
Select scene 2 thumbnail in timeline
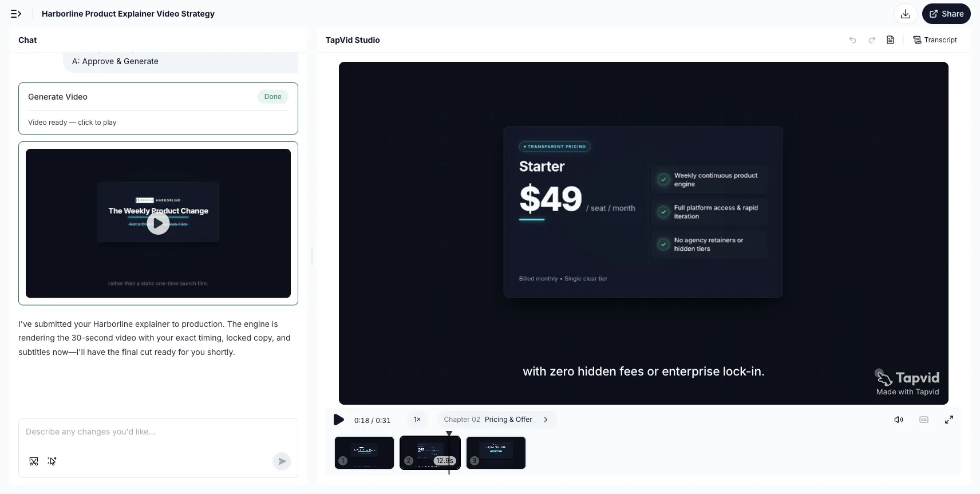[x=430, y=453]
